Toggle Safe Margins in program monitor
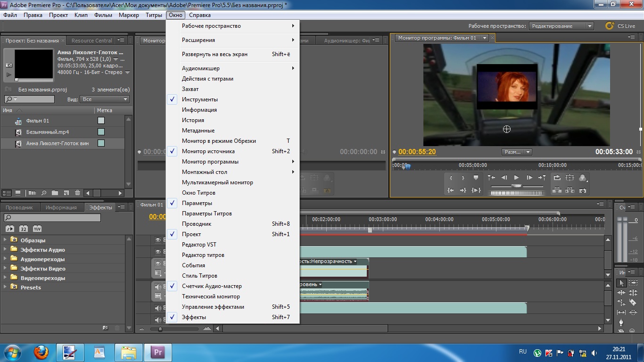The width and height of the screenshot is (644, 362). coord(570,178)
